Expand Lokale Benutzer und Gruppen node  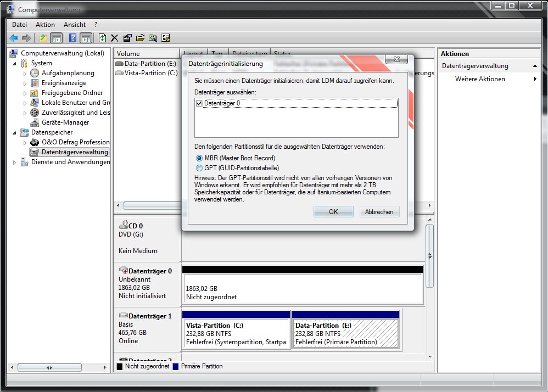25,103
